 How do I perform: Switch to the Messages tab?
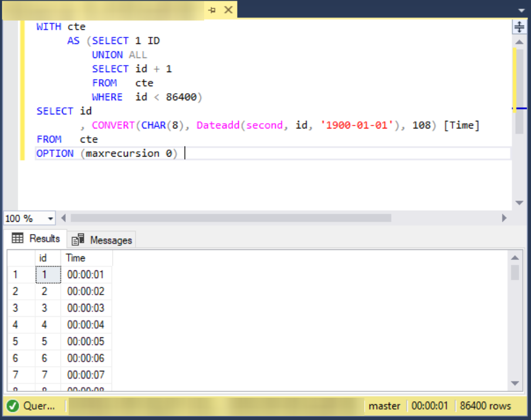tap(102, 240)
